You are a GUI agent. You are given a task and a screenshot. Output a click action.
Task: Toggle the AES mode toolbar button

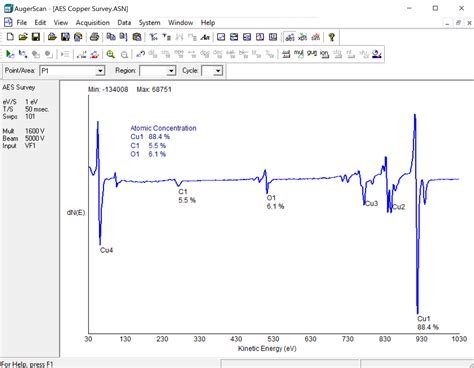click(x=290, y=37)
